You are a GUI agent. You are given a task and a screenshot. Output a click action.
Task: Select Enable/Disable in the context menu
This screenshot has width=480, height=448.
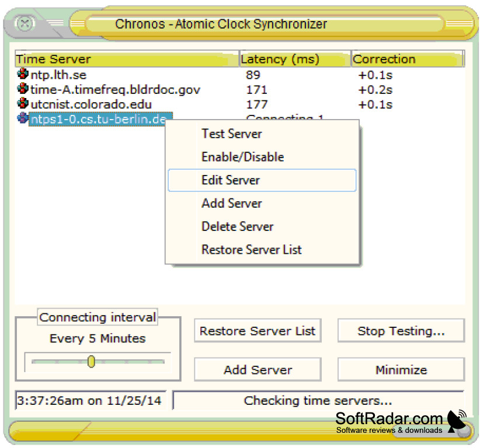262,157
